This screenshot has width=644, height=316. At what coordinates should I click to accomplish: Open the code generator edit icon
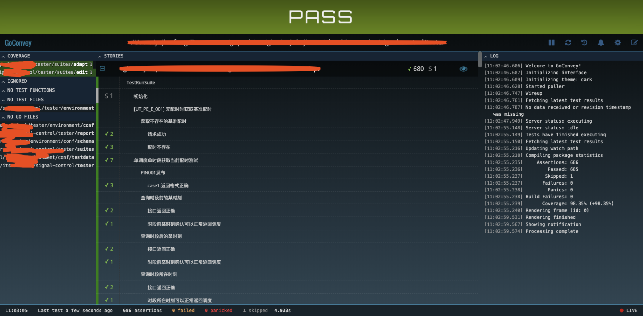point(634,43)
